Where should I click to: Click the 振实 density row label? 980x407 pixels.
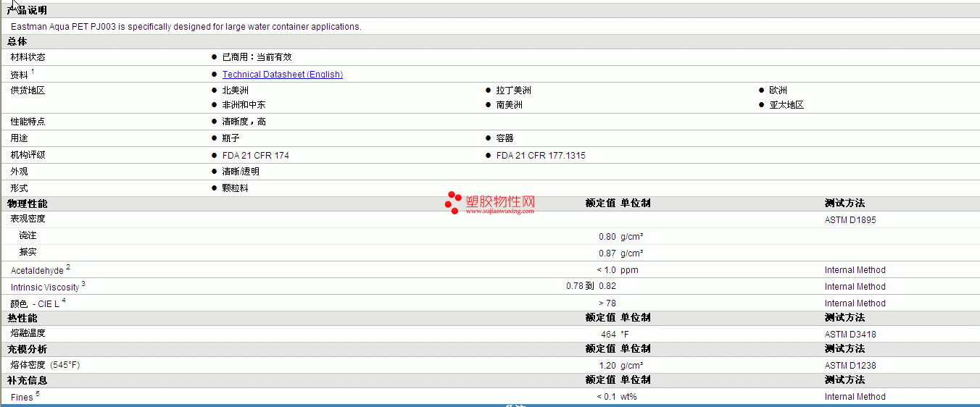[28, 252]
